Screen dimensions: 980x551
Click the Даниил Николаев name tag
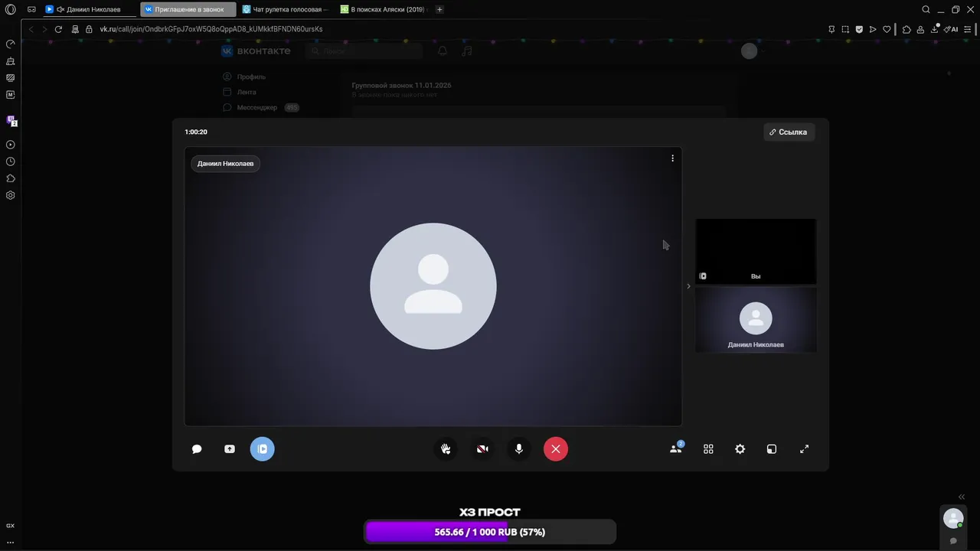pyautogui.click(x=225, y=164)
